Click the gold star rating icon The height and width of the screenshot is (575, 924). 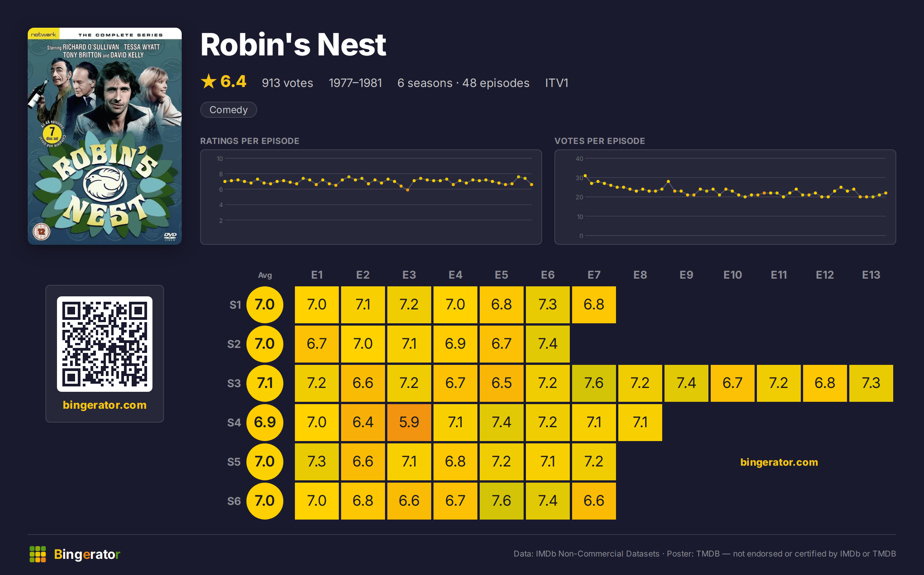coord(209,82)
